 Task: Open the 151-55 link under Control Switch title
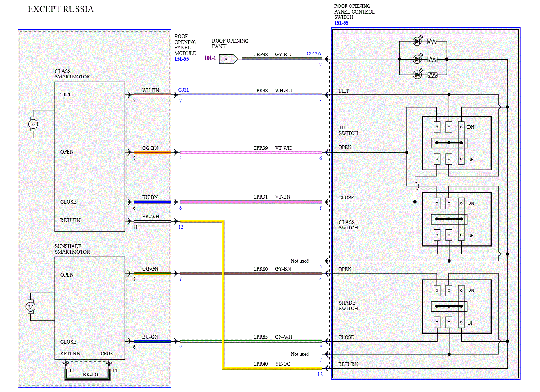point(341,23)
